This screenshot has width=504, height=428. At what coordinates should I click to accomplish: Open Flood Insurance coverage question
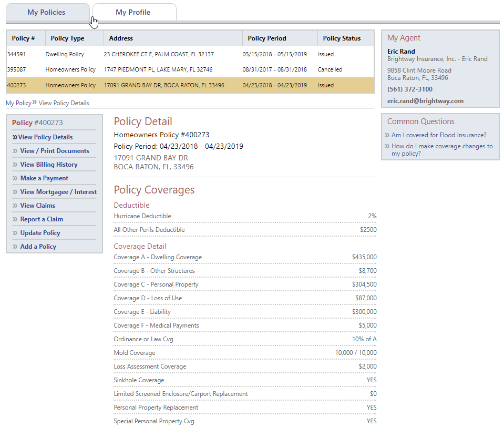pos(439,135)
